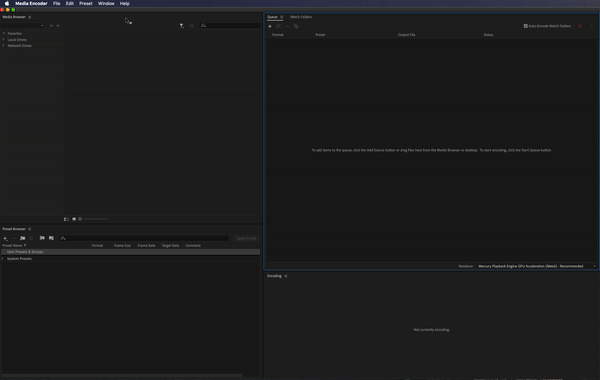600x380 pixels.
Task: Expand the Network Drives tree node
Action: pyautogui.click(x=4, y=46)
